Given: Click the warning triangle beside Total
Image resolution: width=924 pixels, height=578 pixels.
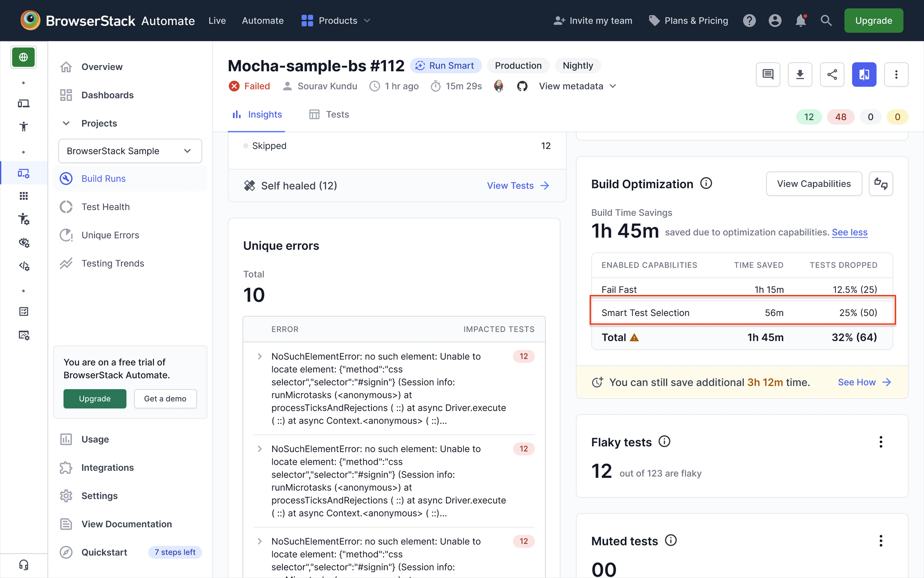Looking at the screenshot, I should (634, 337).
